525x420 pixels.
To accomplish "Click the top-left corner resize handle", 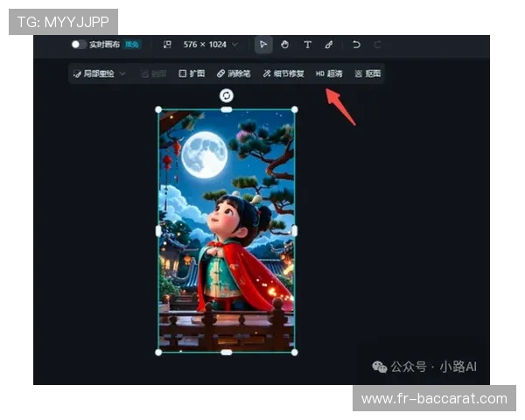I will click(158, 109).
